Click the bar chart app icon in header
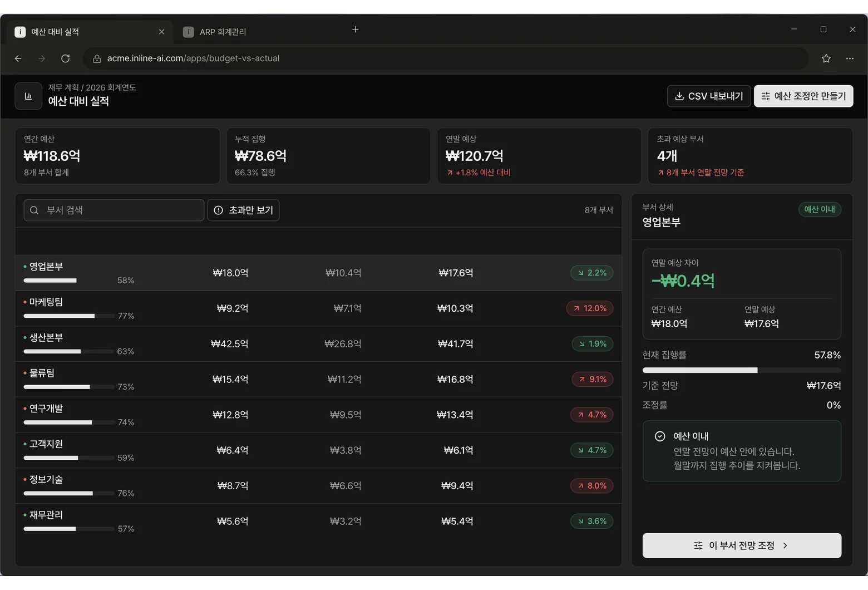The image size is (868, 590). coord(28,96)
